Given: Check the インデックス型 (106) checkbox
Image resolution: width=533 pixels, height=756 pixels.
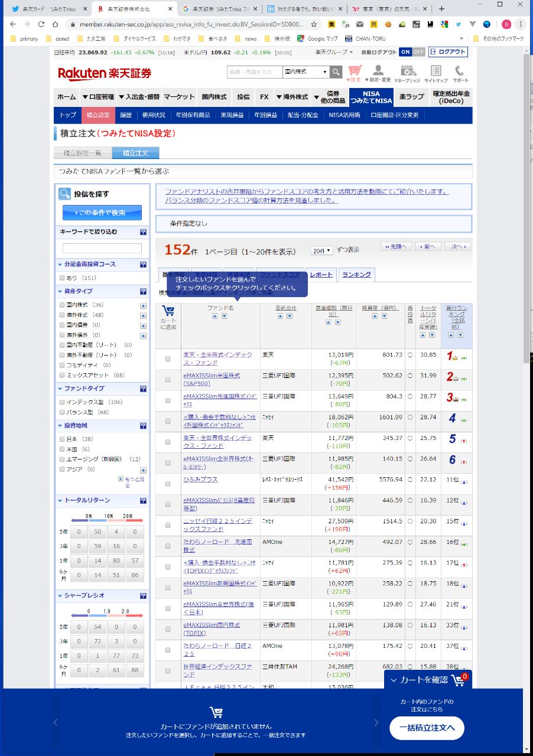Looking at the screenshot, I should (62, 402).
